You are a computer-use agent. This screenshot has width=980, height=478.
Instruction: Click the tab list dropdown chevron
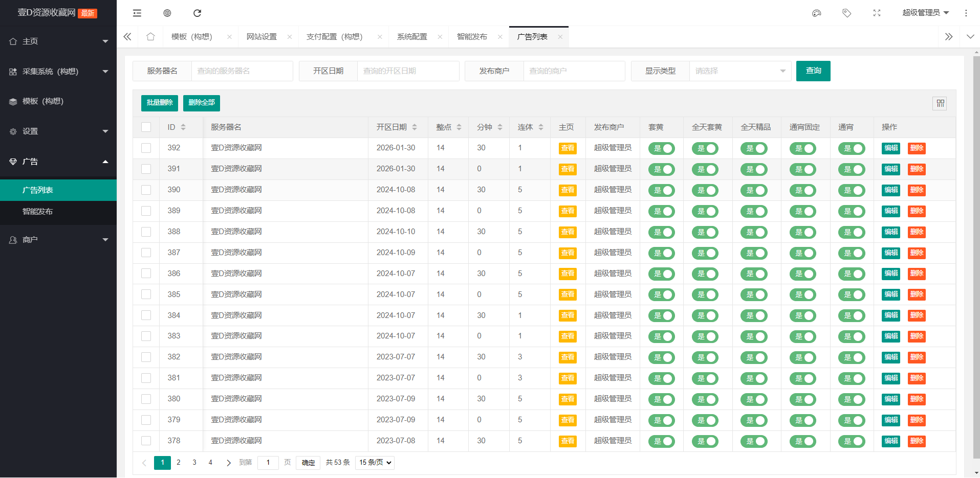click(x=970, y=37)
